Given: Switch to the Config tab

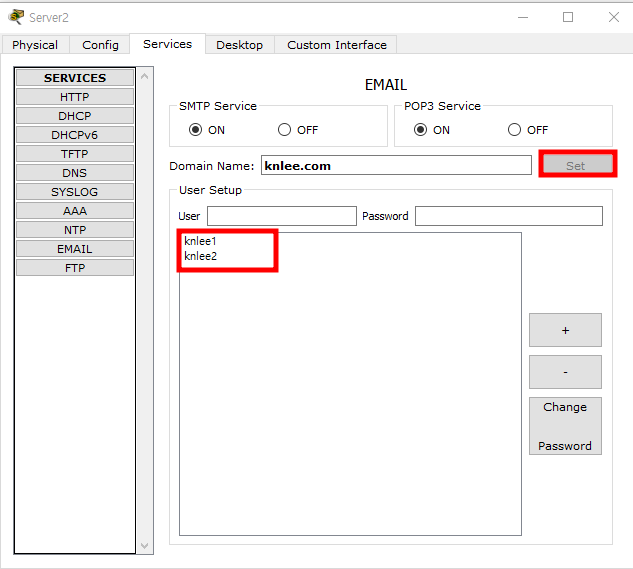Looking at the screenshot, I should 100,45.
